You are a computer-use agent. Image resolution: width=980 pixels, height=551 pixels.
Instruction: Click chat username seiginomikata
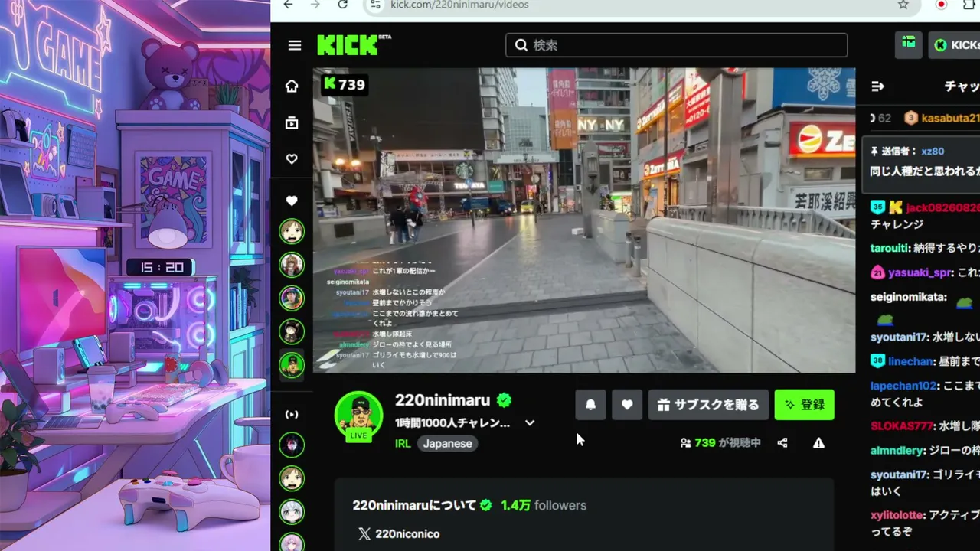[x=909, y=297]
